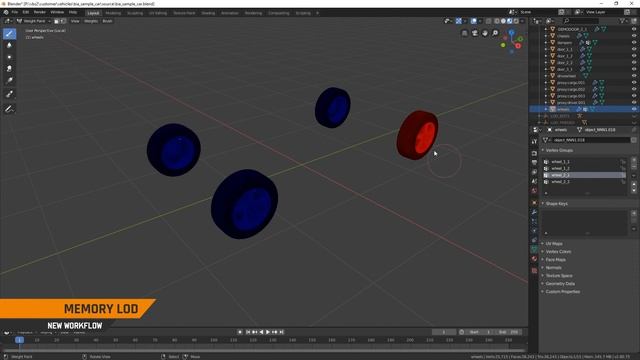Open the Render menu
Viewport: 640px width, 360px height.
40,12
